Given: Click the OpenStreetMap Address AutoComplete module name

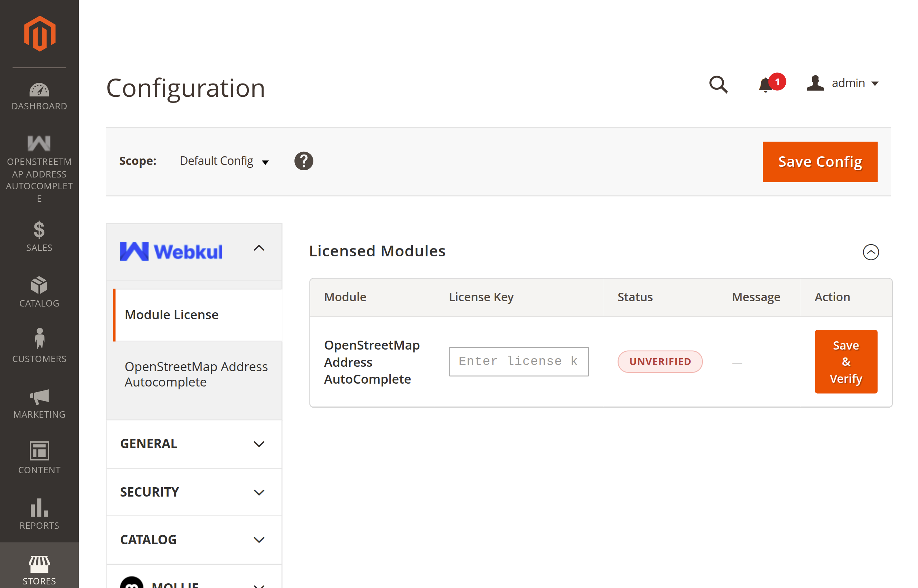Looking at the screenshot, I should pos(372,362).
